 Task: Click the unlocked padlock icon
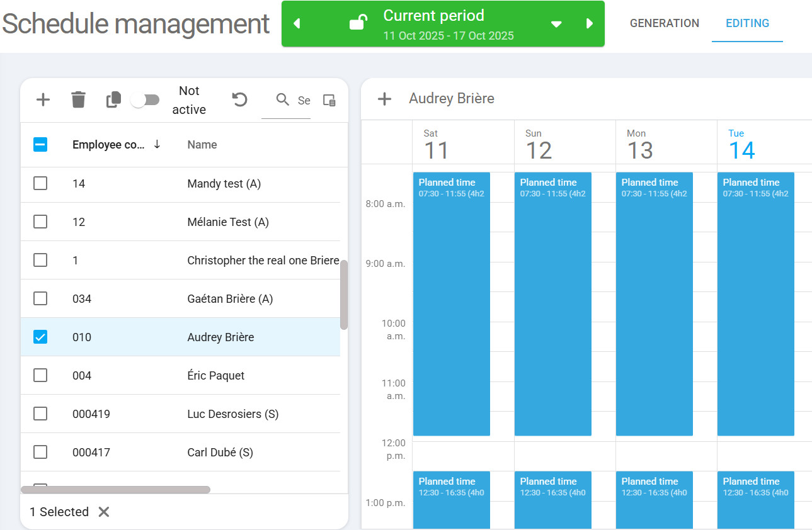coord(358,23)
